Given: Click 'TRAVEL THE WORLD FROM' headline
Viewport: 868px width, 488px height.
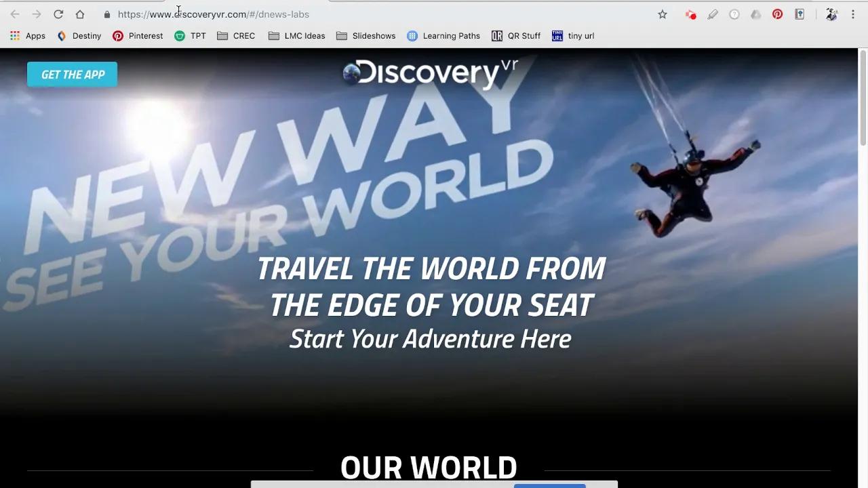Looking at the screenshot, I should point(431,269).
